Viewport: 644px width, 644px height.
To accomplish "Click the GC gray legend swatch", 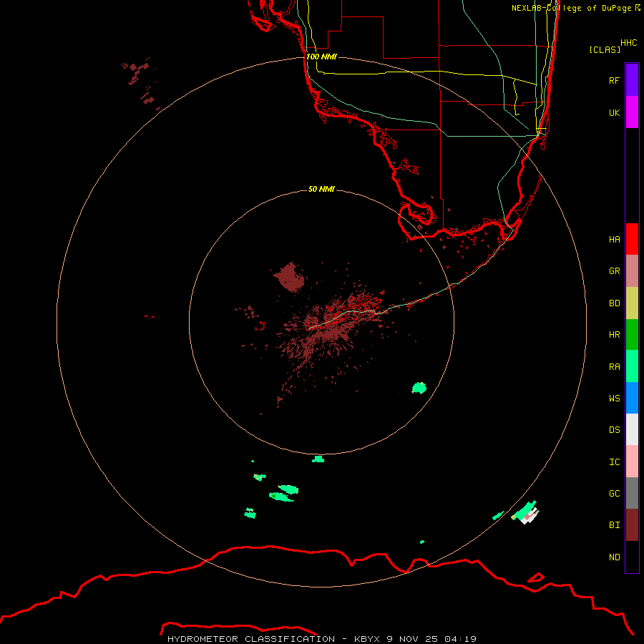I will pos(632,493).
